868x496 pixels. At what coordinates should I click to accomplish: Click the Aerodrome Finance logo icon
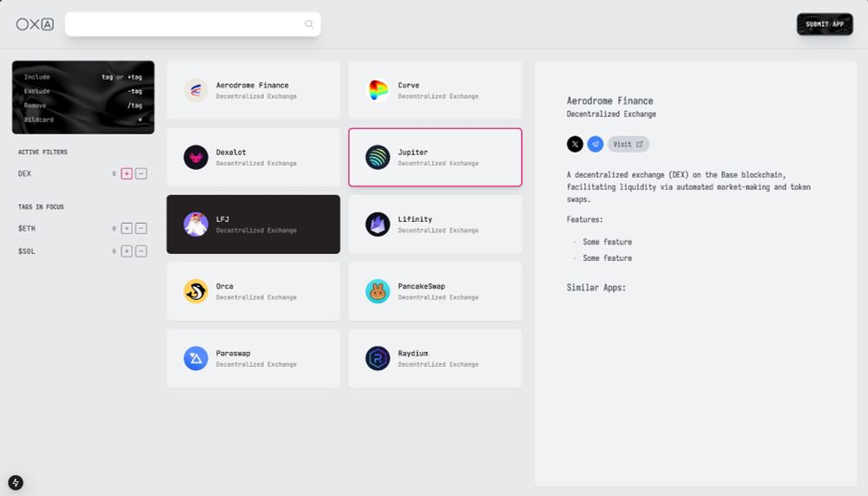point(195,90)
